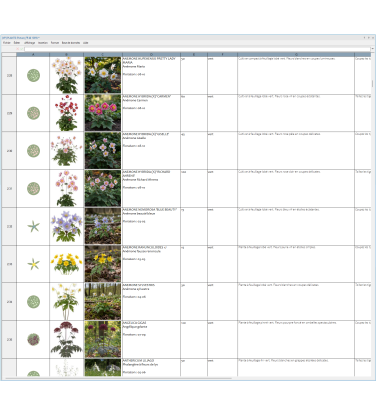Select cutout image of blue Anemone Blue Beauty
The width and height of the screenshot is (376, 415).
tap(67, 226)
